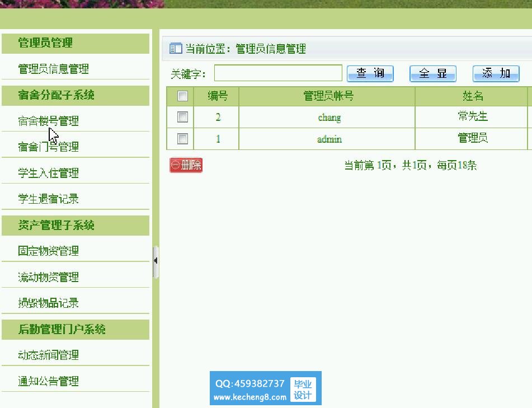Check the checkbox for the admin row
This screenshot has height=408, width=532.
pyautogui.click(x=182, y=139)
